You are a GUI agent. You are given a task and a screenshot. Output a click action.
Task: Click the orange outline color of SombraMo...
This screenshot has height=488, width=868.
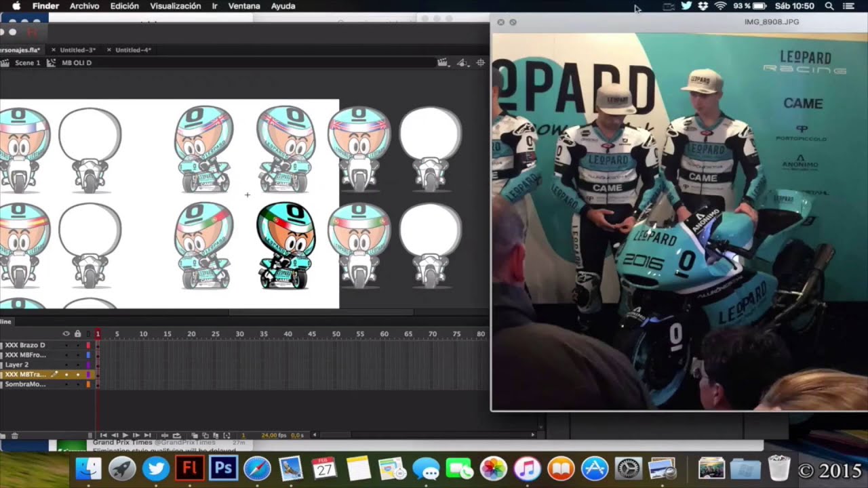(88, 384)
